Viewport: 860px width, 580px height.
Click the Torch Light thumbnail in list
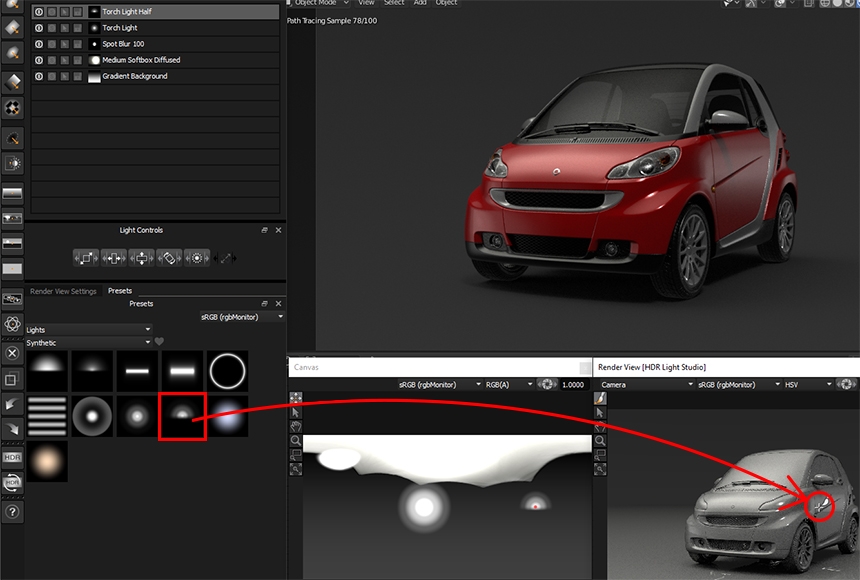[x=94, y=28]
